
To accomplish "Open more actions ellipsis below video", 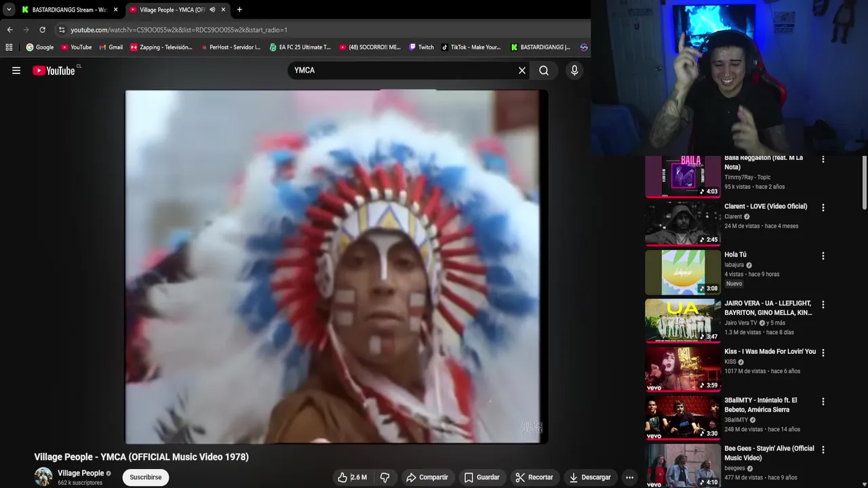I will [x=629, y=477].
